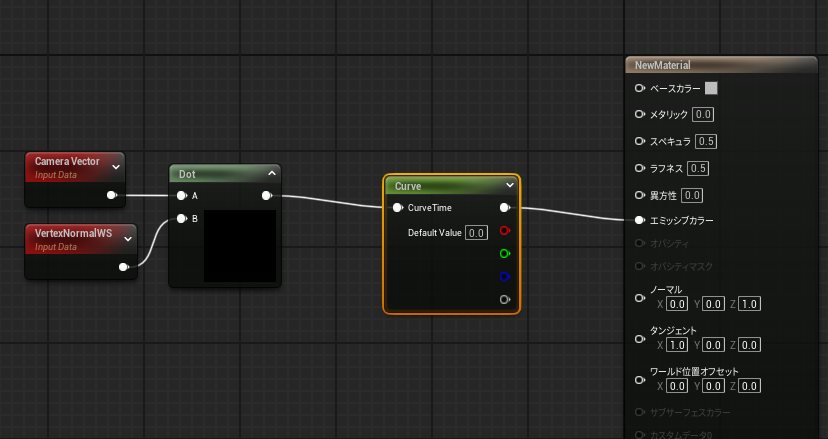This screenshot has height=439, width=828.
Task: Click the Curve node red channel pin
Action: pos(505,231)
